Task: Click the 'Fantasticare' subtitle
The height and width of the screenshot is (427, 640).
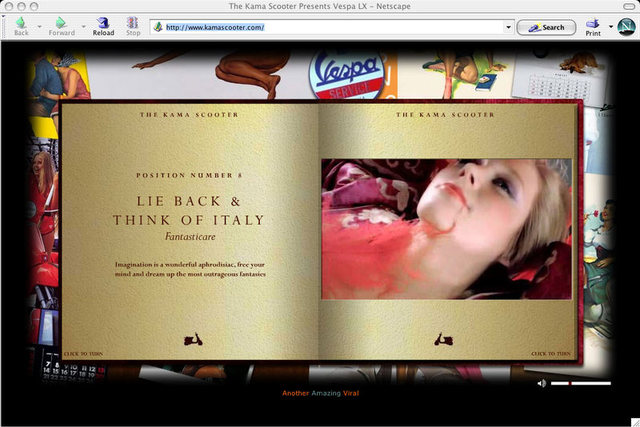Action: pyautogui.click(x=190, y=236)
